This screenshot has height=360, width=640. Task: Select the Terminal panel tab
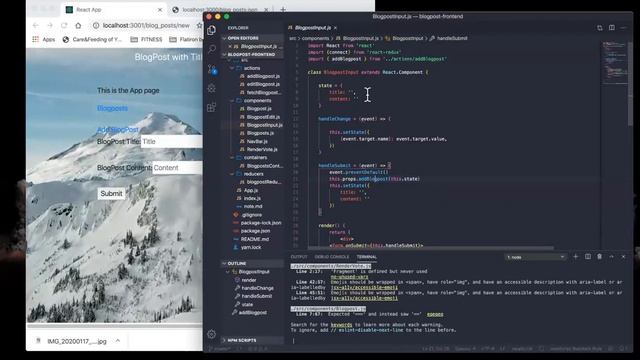[367, 257]
